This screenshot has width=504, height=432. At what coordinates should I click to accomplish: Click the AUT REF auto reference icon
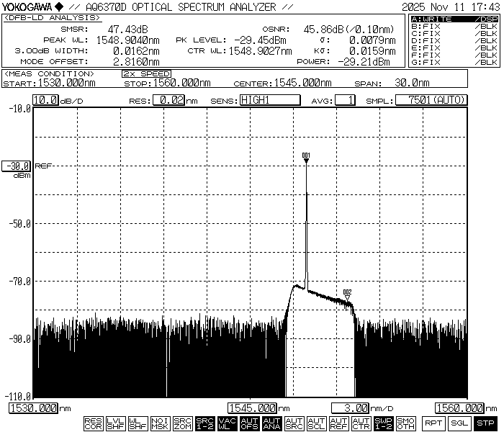pos(338,423)
